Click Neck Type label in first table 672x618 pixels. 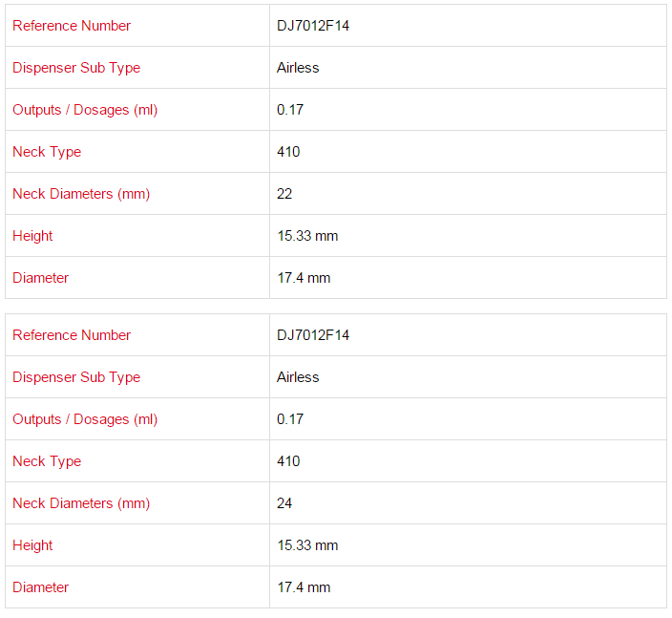tap(47, 152)
